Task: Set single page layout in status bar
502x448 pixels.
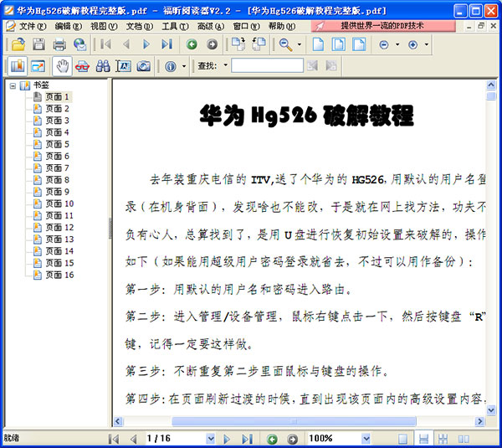Action: pos(402,439)
